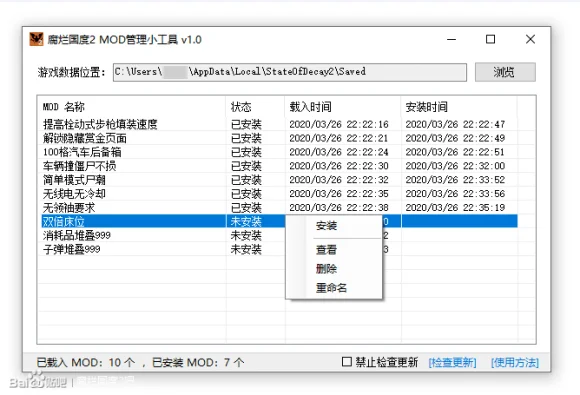Choose 安装 from the context menu
This screenshot has height=395, width=580.
326,226
